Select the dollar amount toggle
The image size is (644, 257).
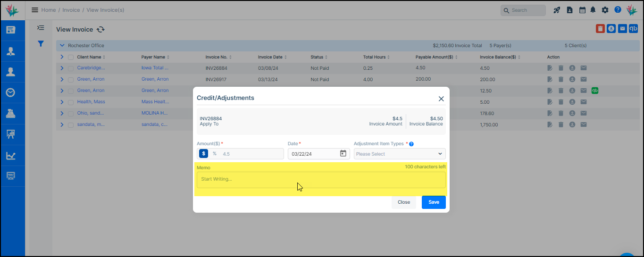(203, 153)
